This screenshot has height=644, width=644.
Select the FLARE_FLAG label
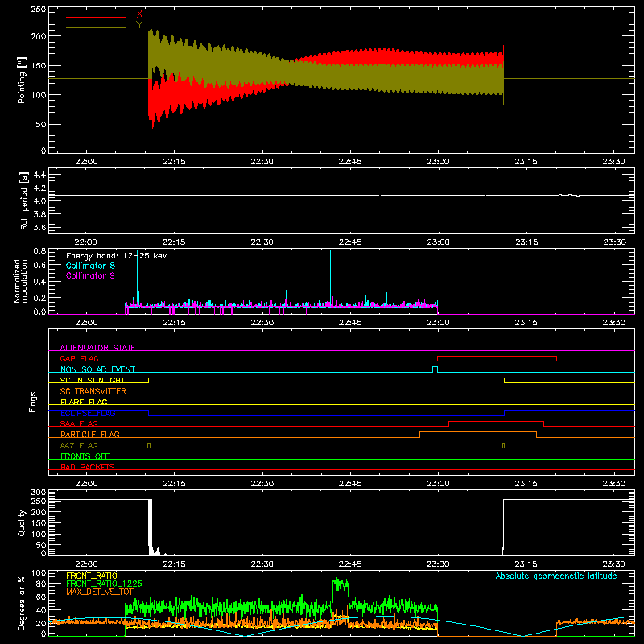pos(84,402)
